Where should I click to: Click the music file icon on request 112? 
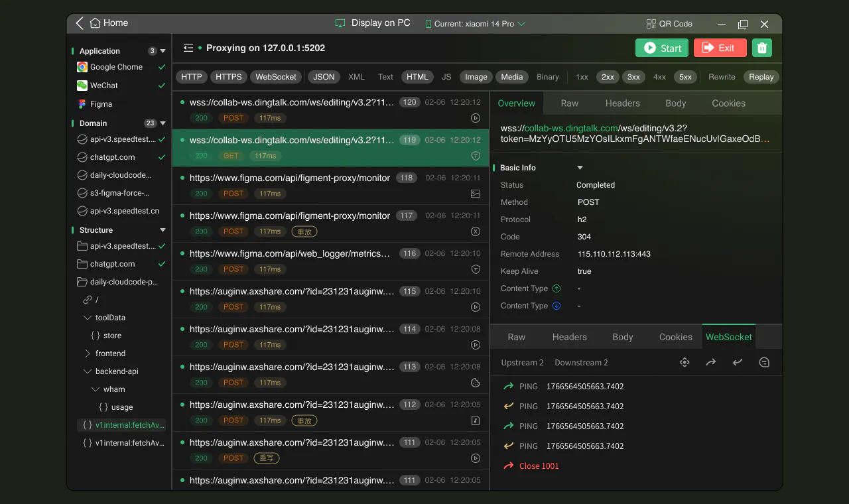[475, 420]
